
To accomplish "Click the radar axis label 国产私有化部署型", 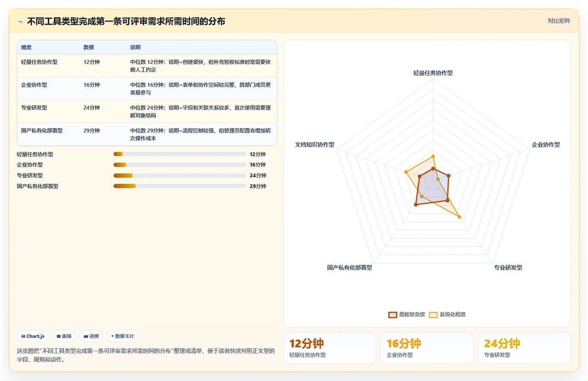I will [349, 268].
